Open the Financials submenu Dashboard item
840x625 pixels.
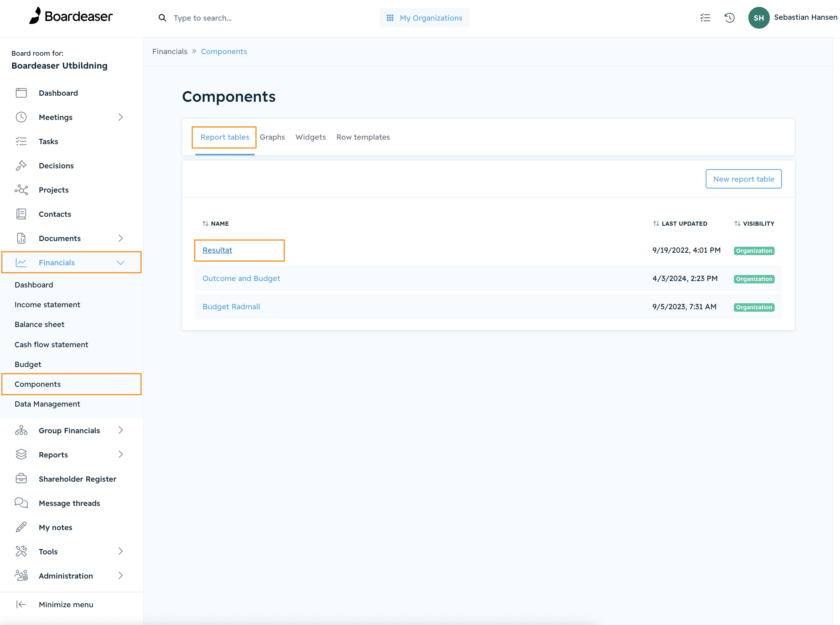coord(34,285)
